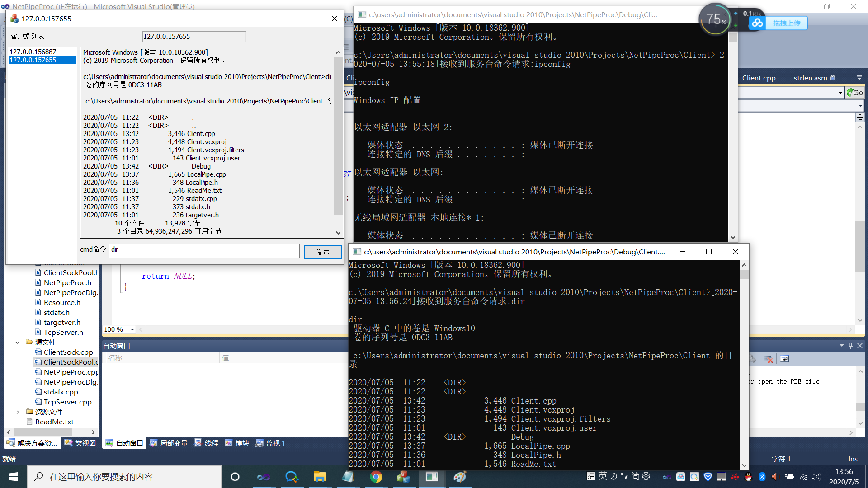Open the second editor navigation dropdown

pos(860,106)
